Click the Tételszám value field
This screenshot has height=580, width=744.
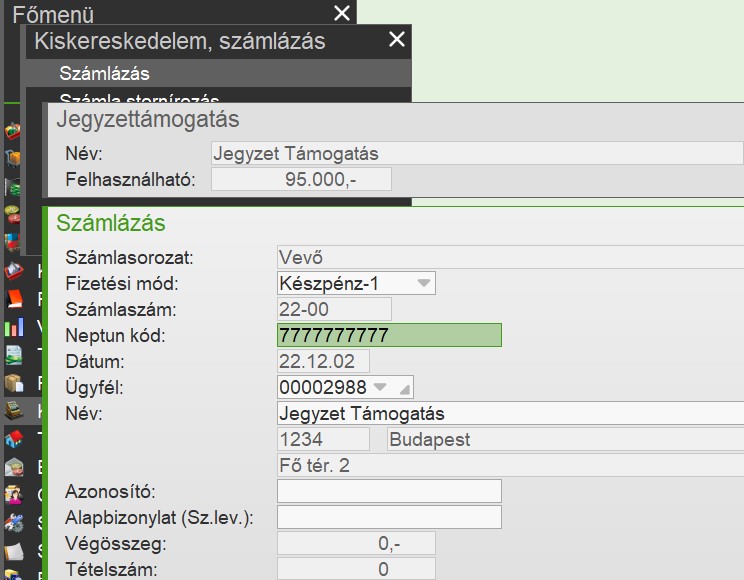(356, 569)
